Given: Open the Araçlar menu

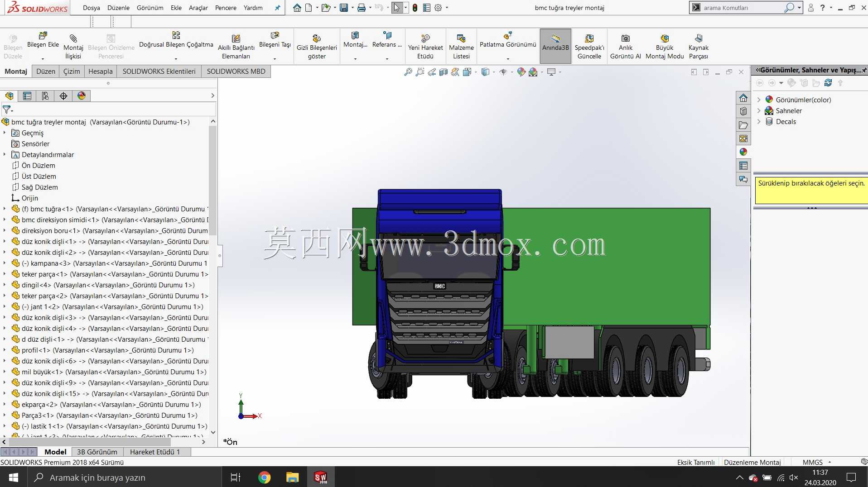Looking at the screenshot, I should 198,8.
